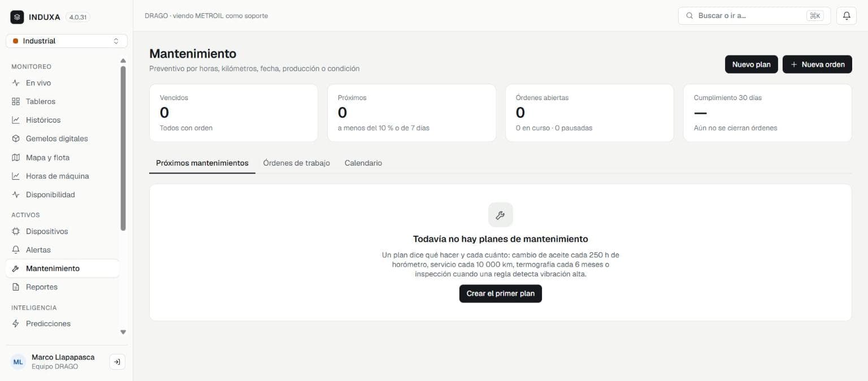Open the Industrial workspace dropdown
The height and width of the screenshot is (381, 868).
(x=67, y=41)
